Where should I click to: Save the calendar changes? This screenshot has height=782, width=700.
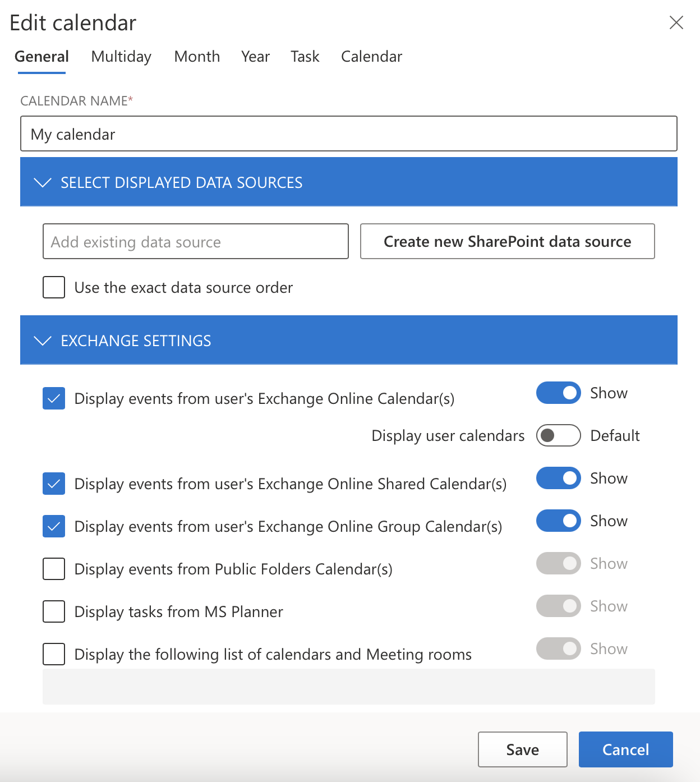(x=522, y=749)
